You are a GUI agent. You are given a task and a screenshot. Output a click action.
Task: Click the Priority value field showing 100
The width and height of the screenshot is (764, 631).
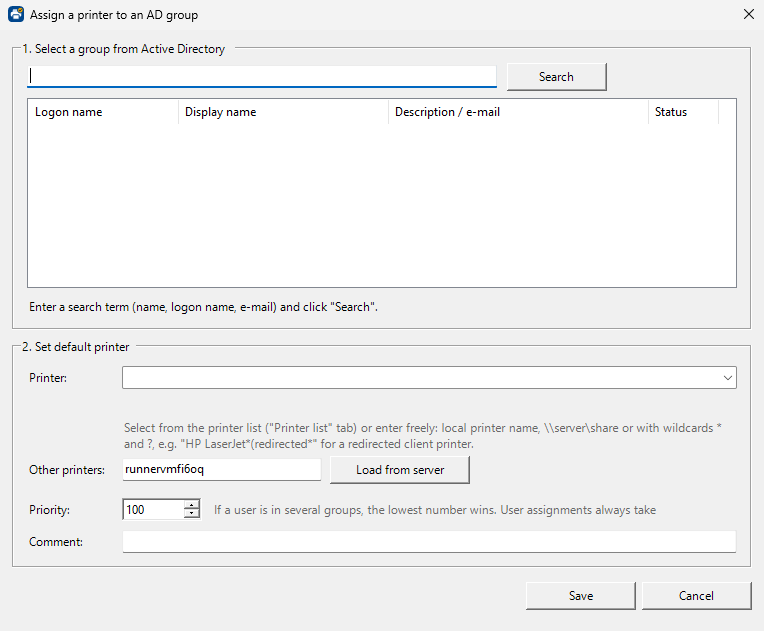[153, 510]
